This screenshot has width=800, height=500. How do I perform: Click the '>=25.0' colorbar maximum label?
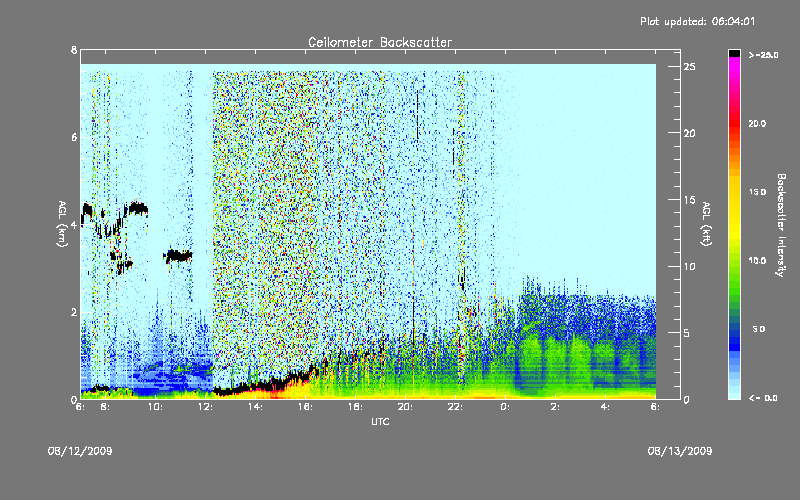764,55
